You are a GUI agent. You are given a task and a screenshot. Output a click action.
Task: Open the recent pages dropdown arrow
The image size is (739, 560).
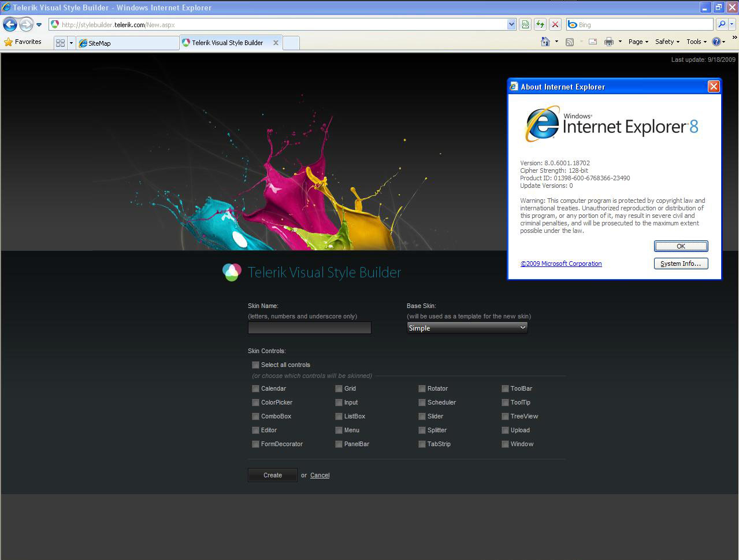click(x=39, y=25)
